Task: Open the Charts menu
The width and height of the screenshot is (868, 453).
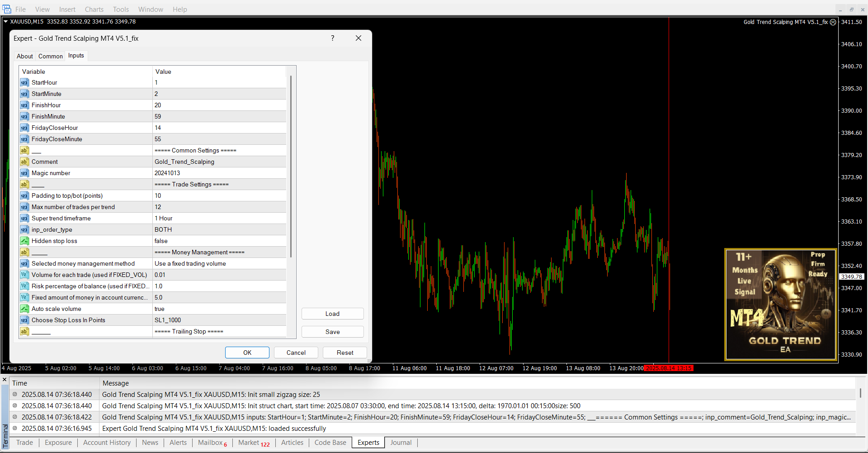Action: [94, 10]
